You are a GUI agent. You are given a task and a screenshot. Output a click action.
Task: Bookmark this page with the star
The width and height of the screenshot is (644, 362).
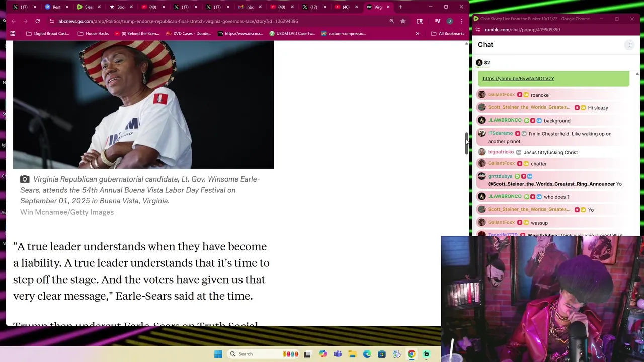(403, 21)
